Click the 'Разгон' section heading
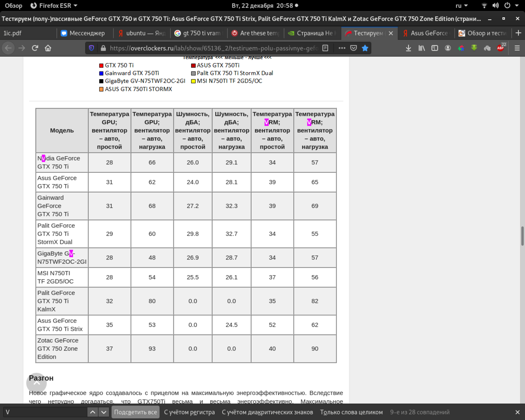This screenshot has width=525, height=420. click(41, 378)
